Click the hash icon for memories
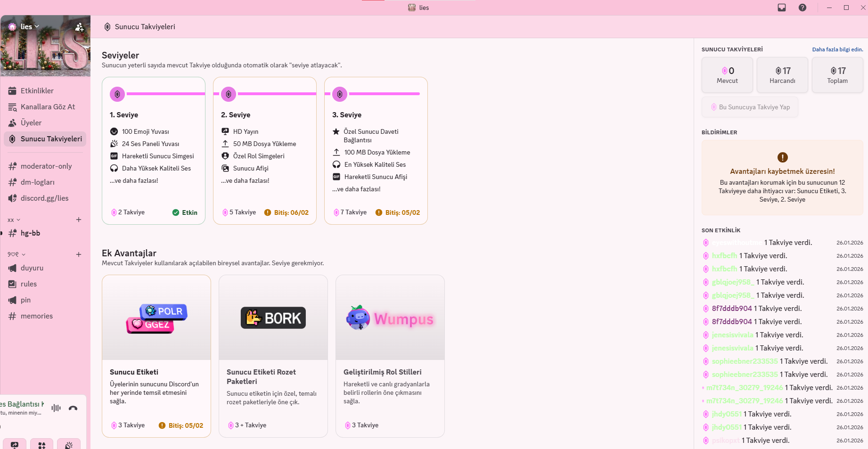Image resolution: width=868 pixels, height=449 pixels. click(x=12, y=316)
